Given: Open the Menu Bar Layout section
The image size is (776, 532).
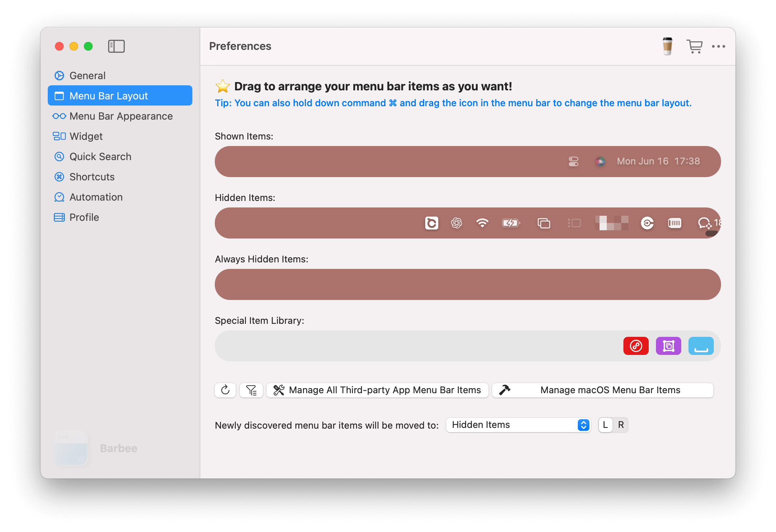Looking at the screenshot, I should (120, 96).
